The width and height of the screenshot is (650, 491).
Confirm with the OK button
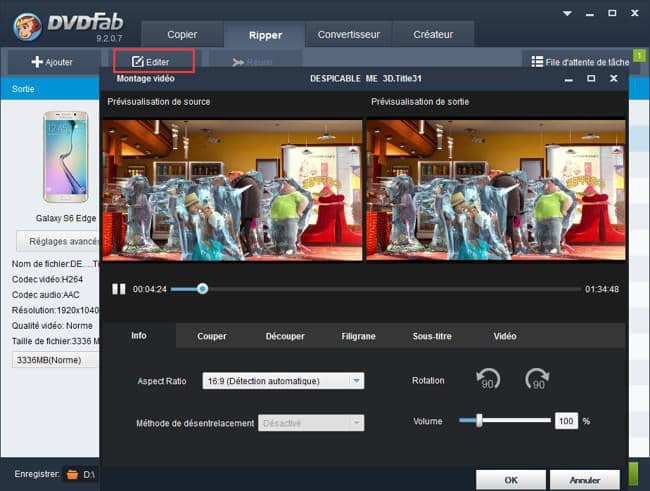[x=511, y=480]
